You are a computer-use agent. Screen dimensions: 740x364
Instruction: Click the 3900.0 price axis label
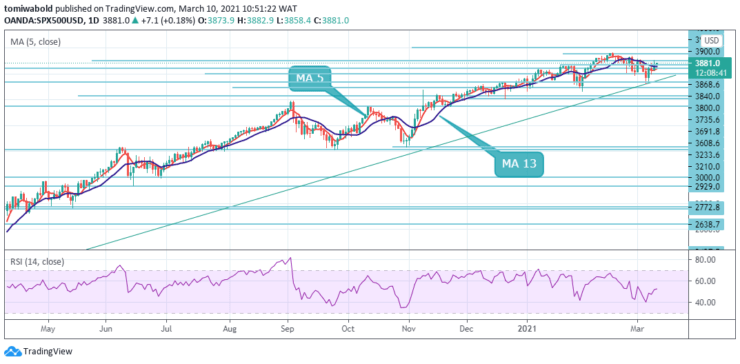[708, 51]
